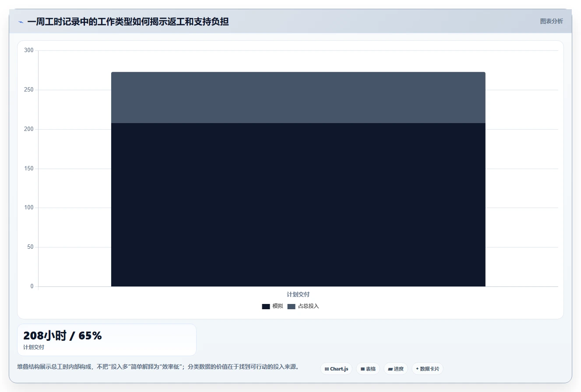The width and height of the screenshot is (581, 392).
Task: Select the 进度 pill tag
Action: click(x=395, y=369)
